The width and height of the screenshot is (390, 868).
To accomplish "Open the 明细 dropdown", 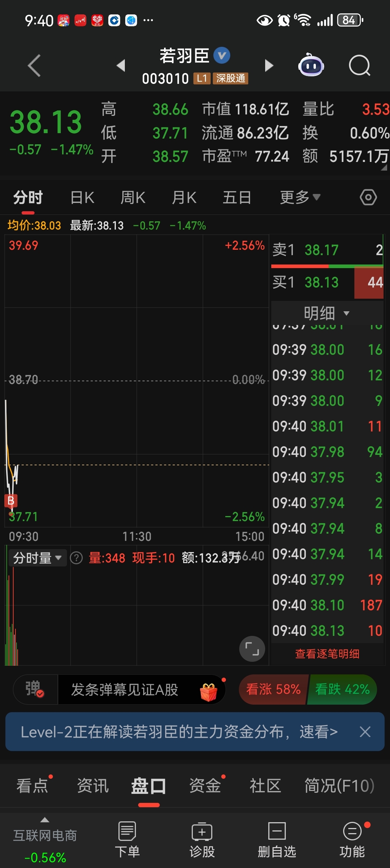I will [x=327, y=313].
